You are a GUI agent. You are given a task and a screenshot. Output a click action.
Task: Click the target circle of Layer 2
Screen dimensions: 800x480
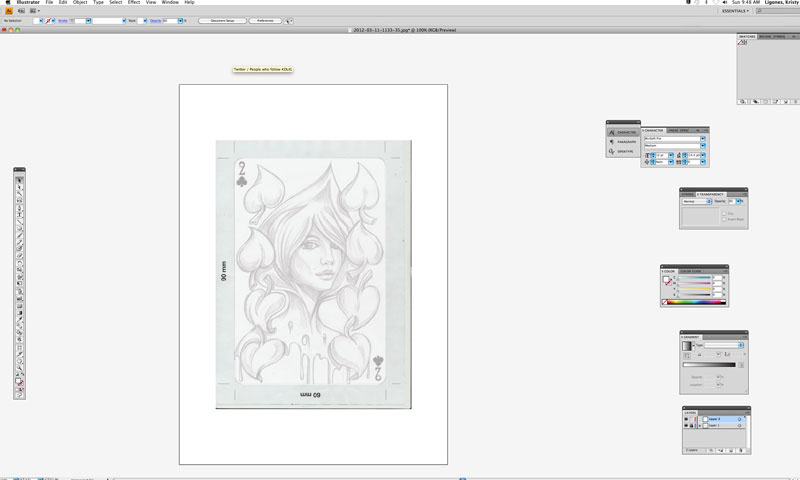(739, 419)
